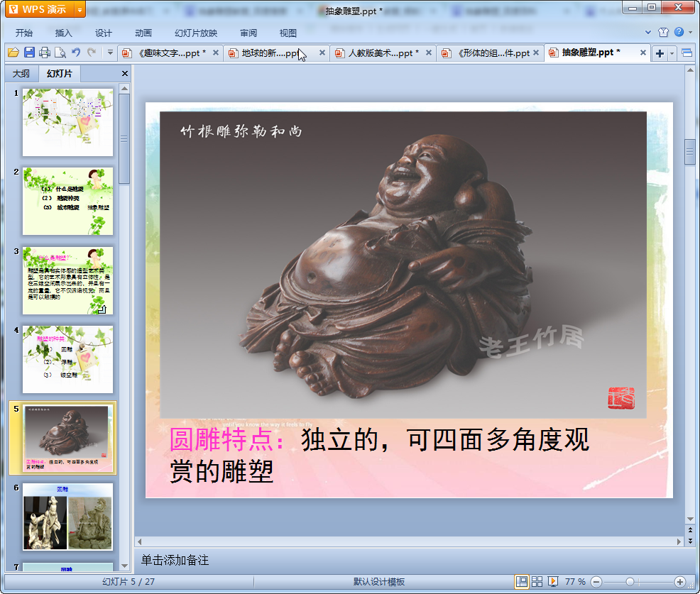Select slide 4 thumbnail 雕塑的种类
The image size is (700, 594).
pyautogui.click(x=68, y=359)
